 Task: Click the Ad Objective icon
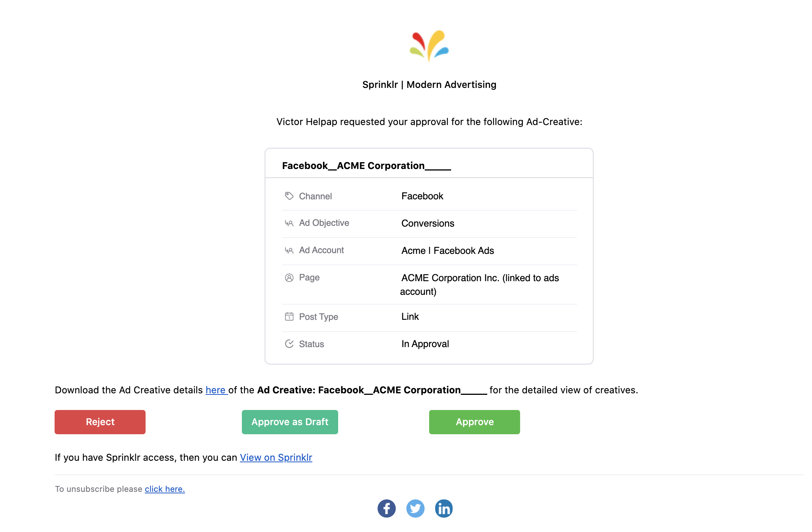[x=289, y=223]
